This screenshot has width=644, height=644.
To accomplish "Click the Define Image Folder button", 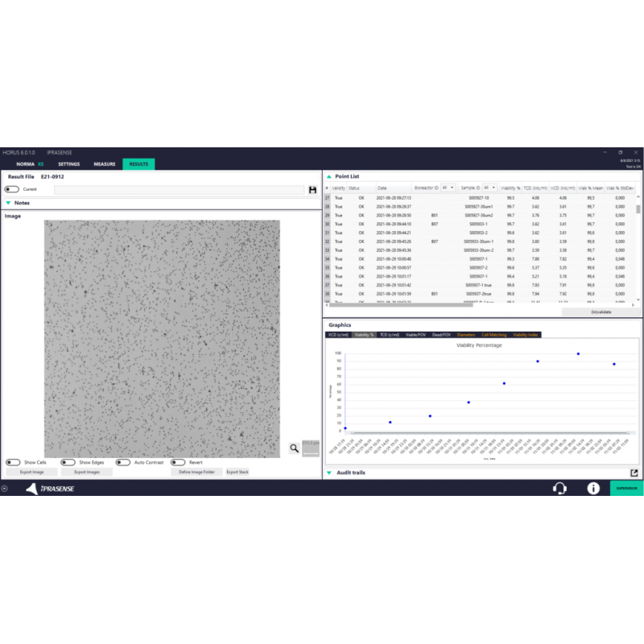I will [196, 472].
